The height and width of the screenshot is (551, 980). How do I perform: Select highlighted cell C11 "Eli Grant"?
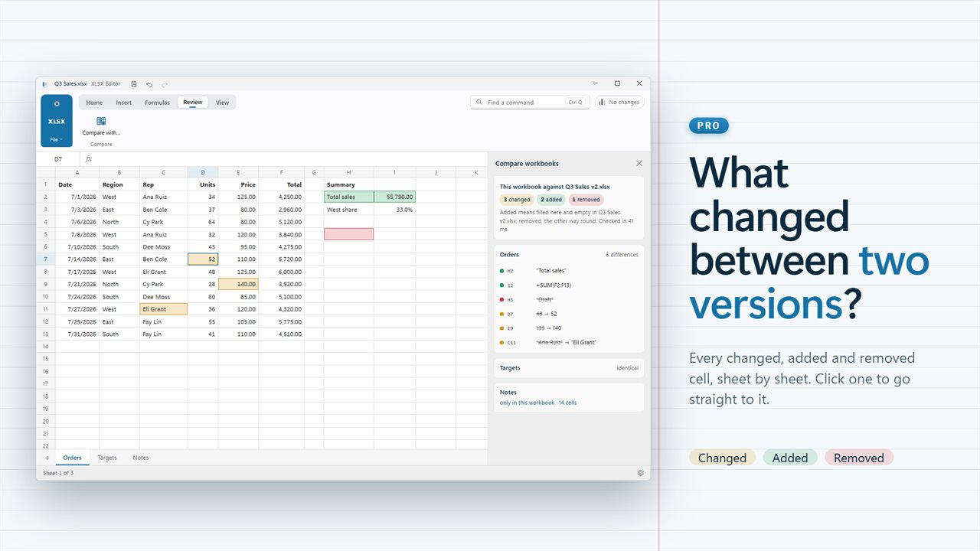[163, 309]
